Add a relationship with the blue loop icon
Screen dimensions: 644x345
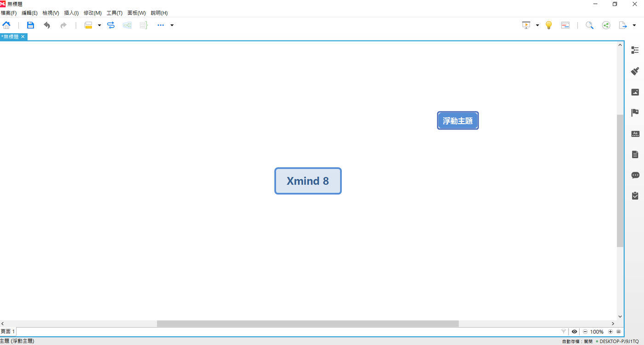pyautogui.click(x=111, y=25)
